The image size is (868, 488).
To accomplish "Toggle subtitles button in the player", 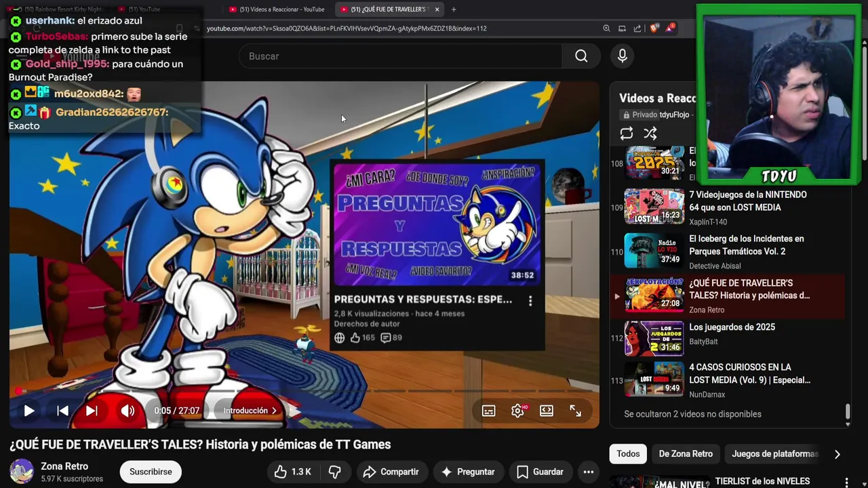I will (x=488, y=411).
